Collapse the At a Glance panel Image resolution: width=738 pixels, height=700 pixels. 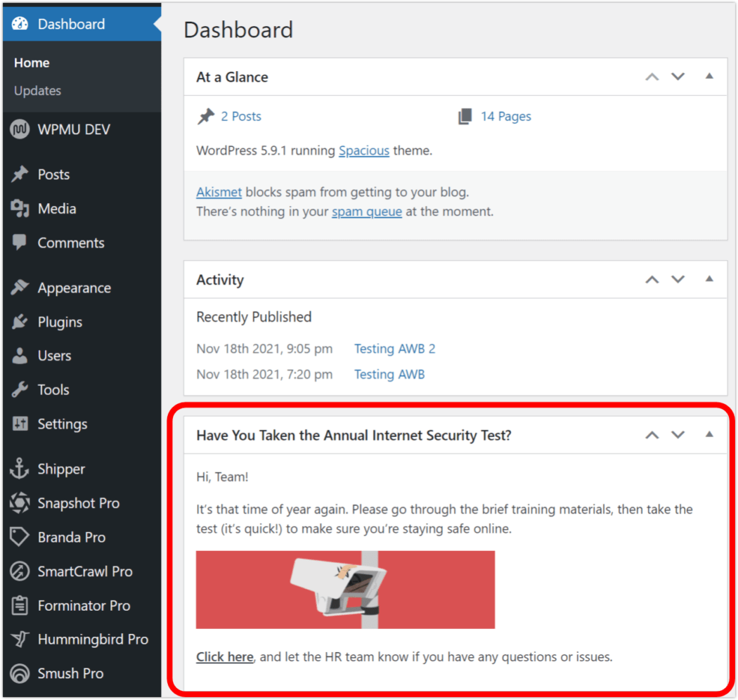point(709,76)
